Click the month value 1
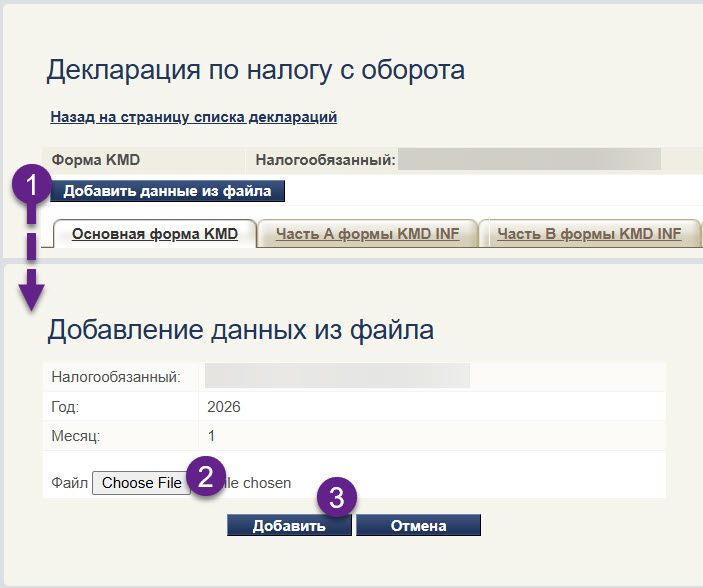 pos(211,436)
